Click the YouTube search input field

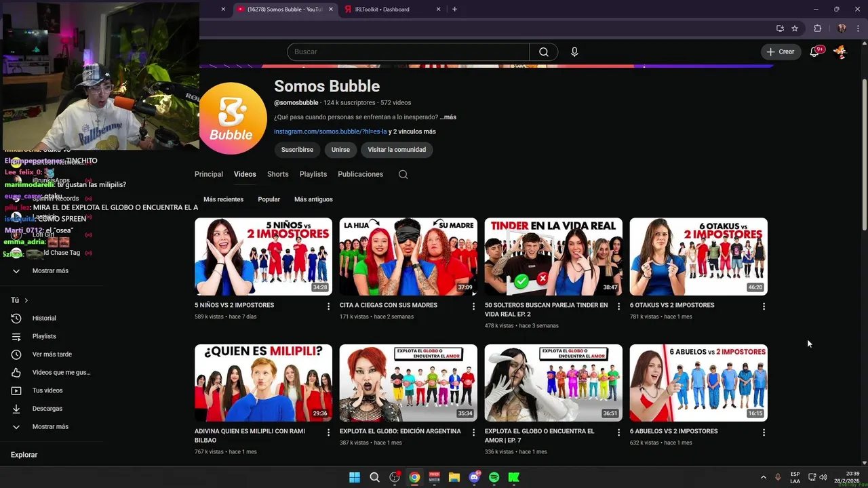(x=408, y=52)
